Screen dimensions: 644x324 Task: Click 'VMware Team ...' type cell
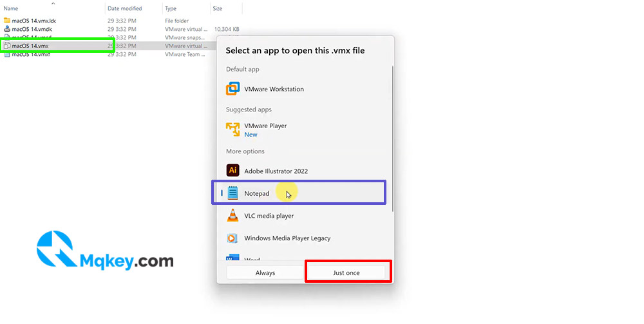coord(185,54)
